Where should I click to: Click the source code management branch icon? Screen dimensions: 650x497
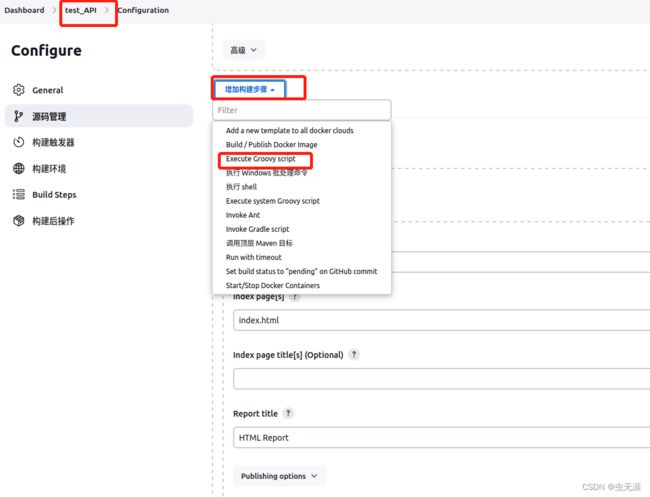pyautogui.click(x=19, y=116)
